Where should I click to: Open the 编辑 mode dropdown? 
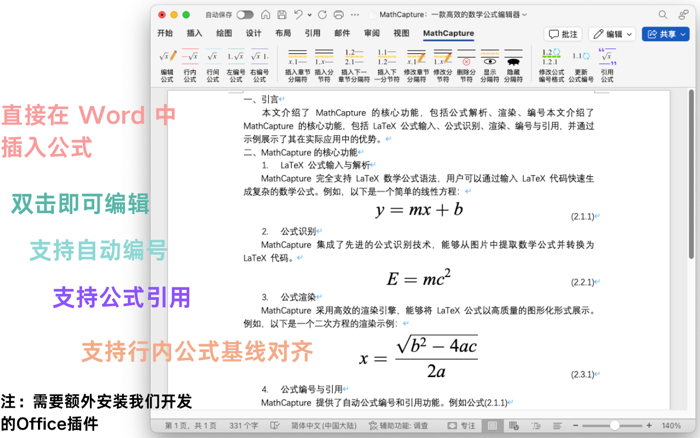coord(612,34)
